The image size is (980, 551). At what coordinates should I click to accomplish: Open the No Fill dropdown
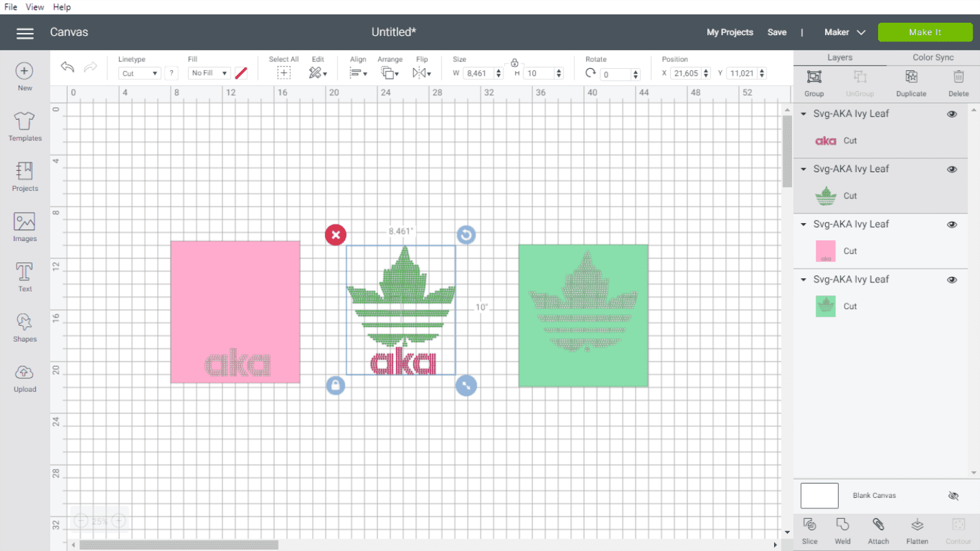point(209,73)
